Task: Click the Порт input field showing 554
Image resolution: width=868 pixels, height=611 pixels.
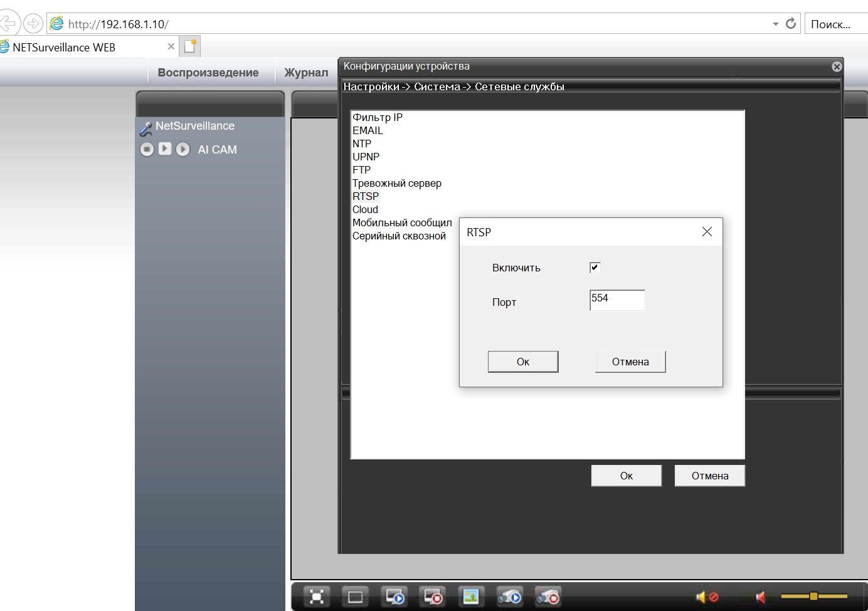Action: 617,300
